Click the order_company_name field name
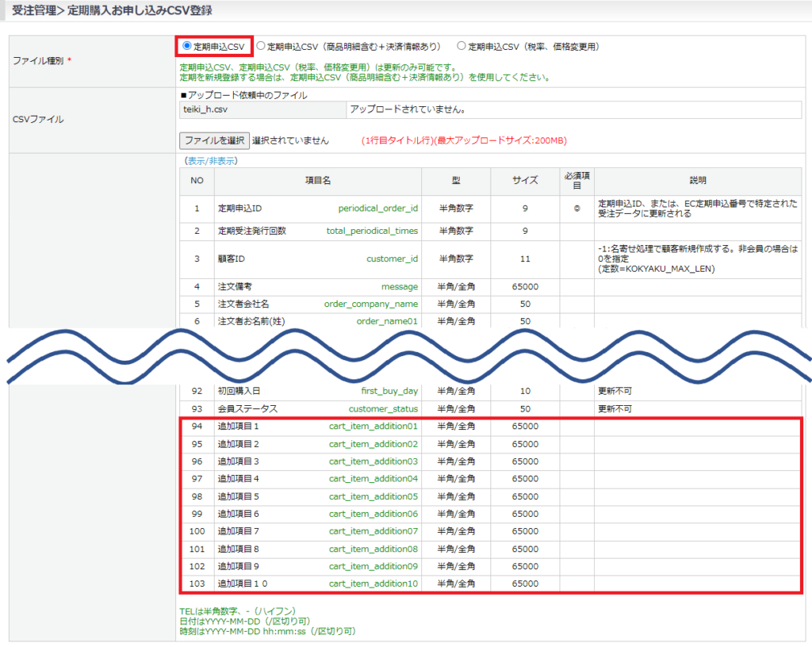The height and width of the screenshot is (647, 812). click(370, 304)
